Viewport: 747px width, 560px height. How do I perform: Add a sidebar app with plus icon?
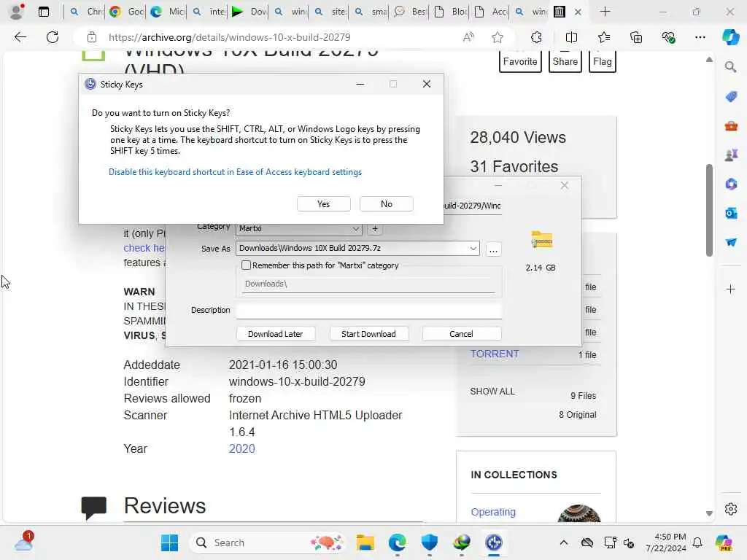[x=731, y=289]
